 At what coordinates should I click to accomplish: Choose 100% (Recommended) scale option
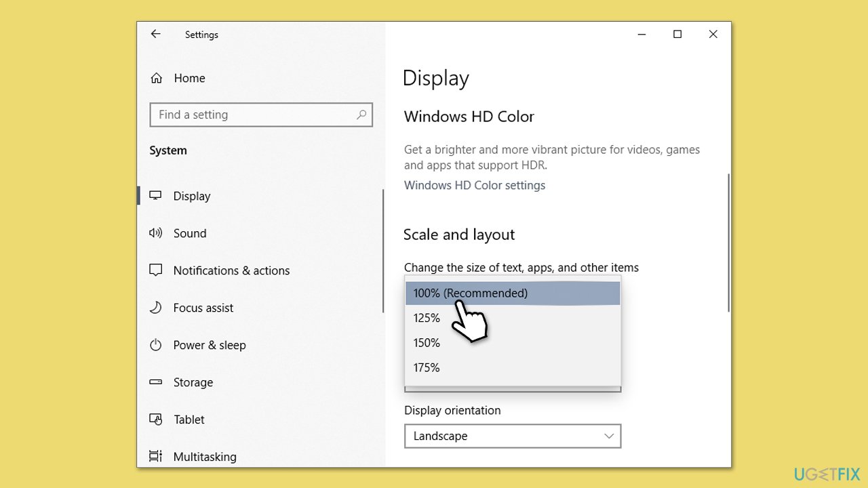coord(513,293)
